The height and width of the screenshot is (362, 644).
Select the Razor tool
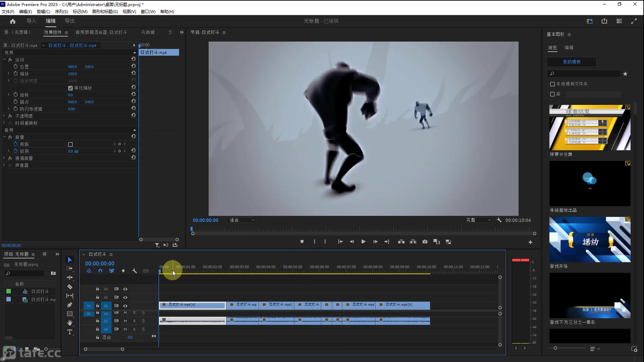tap(70, 287)
